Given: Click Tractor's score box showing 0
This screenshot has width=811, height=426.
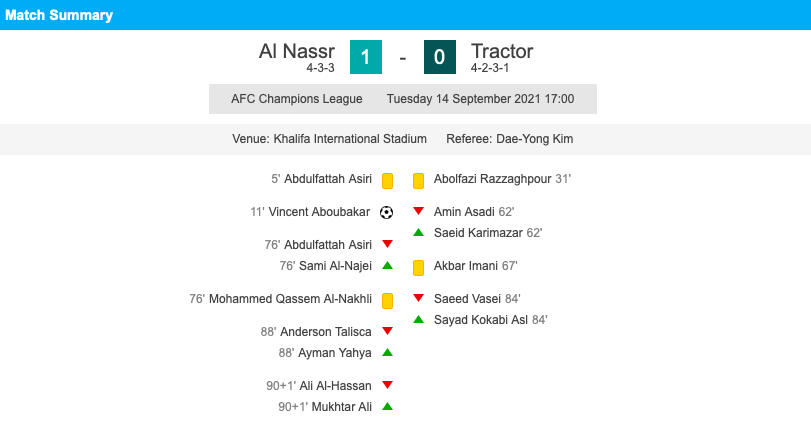Looking at the screenshot, I should pyautogui.click(x=440, y=57).
